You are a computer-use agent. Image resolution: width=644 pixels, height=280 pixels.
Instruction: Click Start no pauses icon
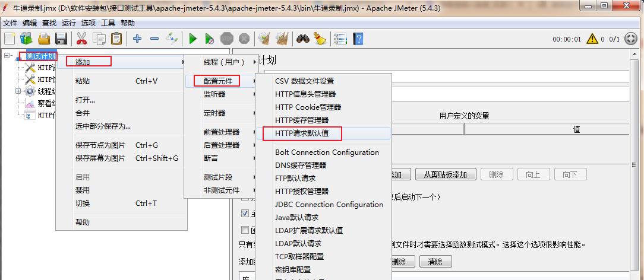[210, 39]
